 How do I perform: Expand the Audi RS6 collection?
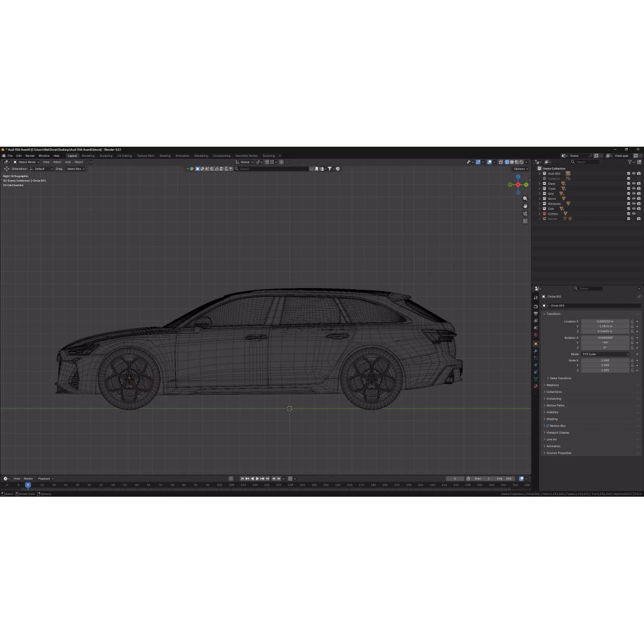[x=540, y=174]
